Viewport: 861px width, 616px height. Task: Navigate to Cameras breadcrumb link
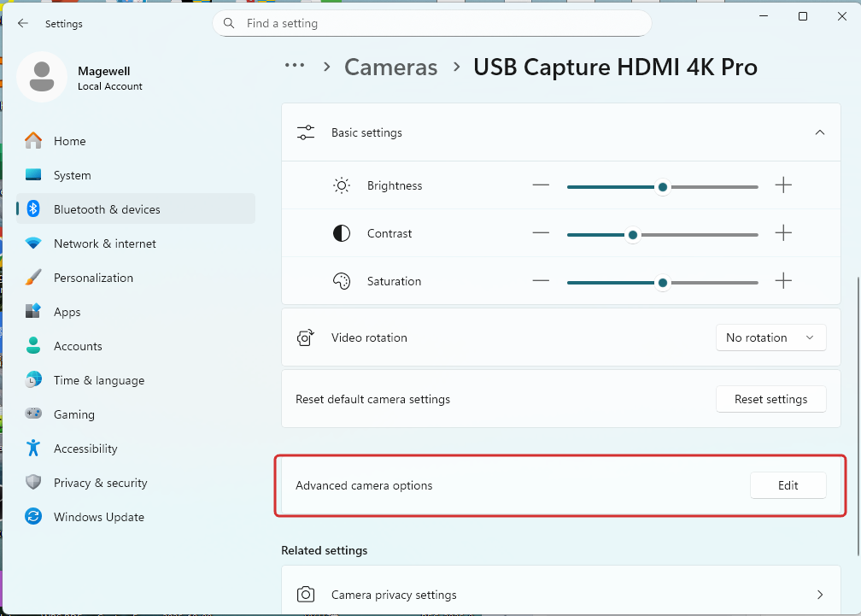[390, 67]
